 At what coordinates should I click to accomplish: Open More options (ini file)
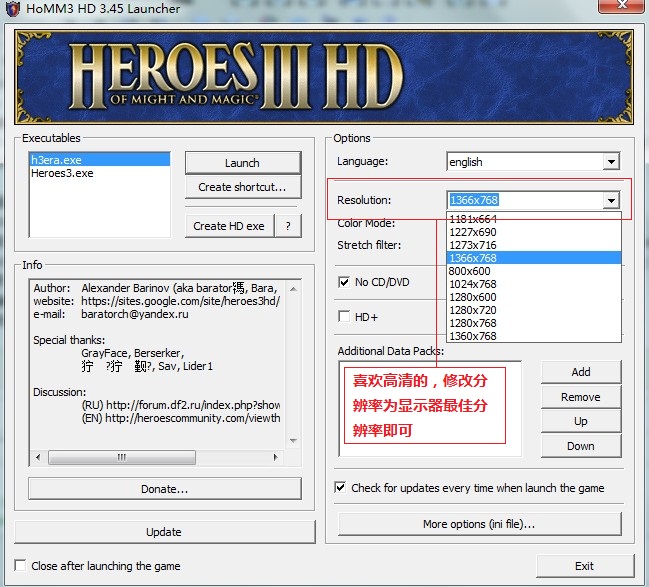pyautogui.click(x=479, y=524)
